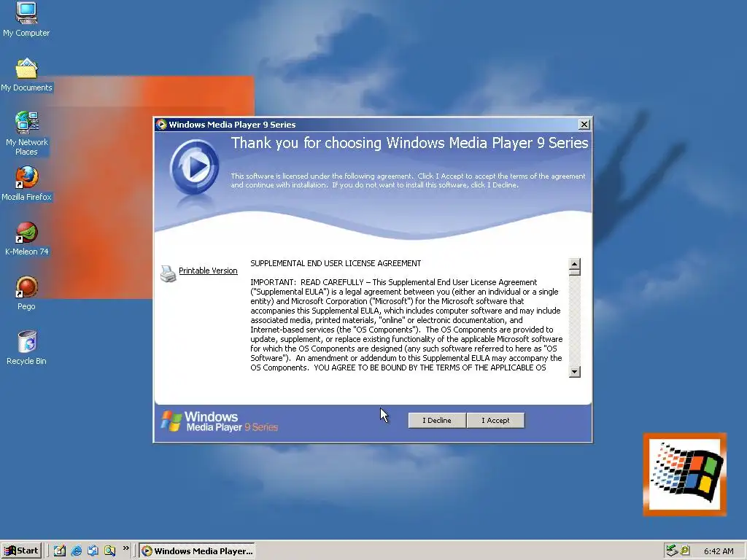
Task: Click the printer icon beside Printable Version
Action: point(168,274)
